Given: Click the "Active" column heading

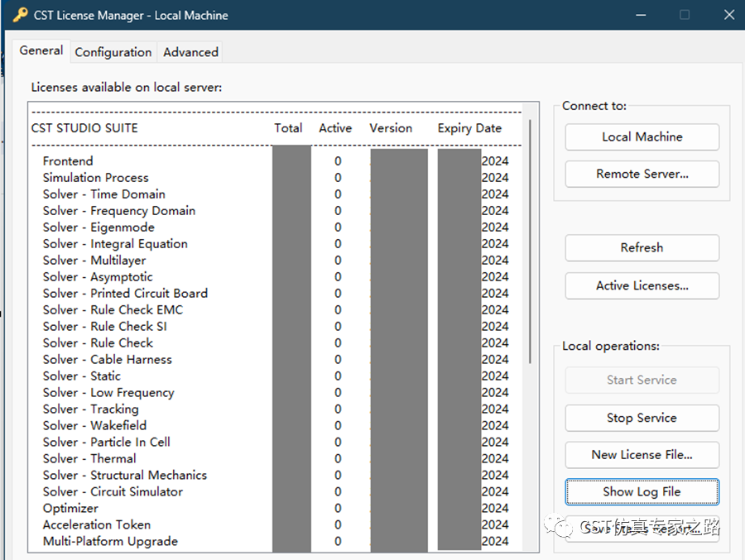Looking at the screenshot, I should [335, 128].
